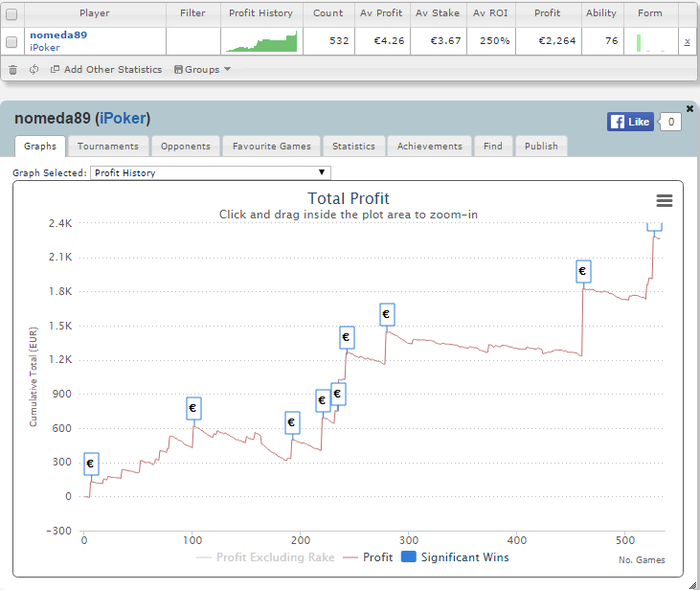Sort by the Player column header
700x590 pixels.
pyautogui.click(x=95, y=13)
